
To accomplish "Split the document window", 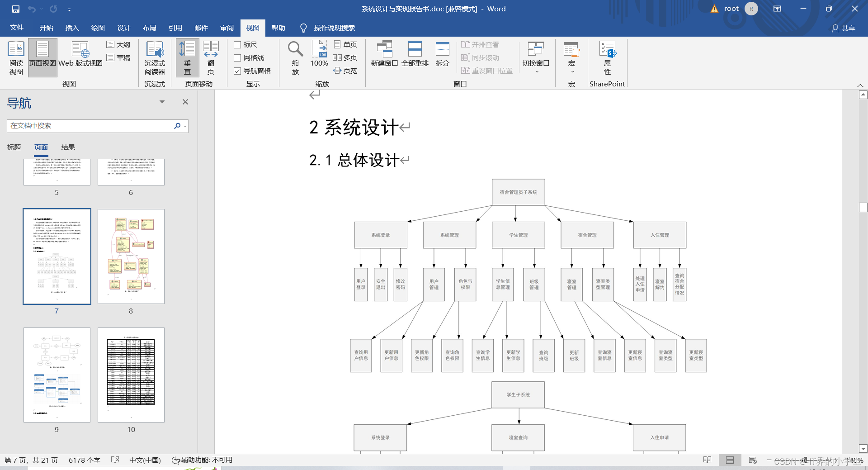I will [x=442, y=54].
